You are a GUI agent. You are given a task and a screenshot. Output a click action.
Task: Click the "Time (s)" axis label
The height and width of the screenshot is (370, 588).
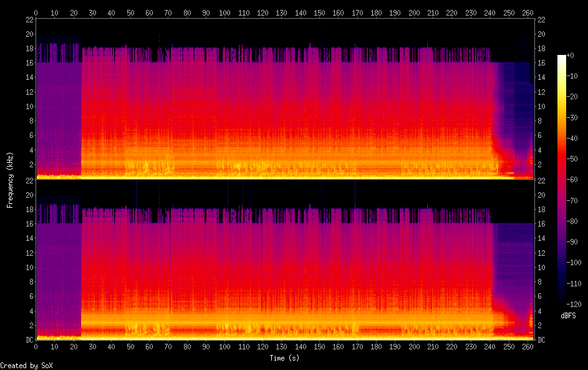(285, 358)
